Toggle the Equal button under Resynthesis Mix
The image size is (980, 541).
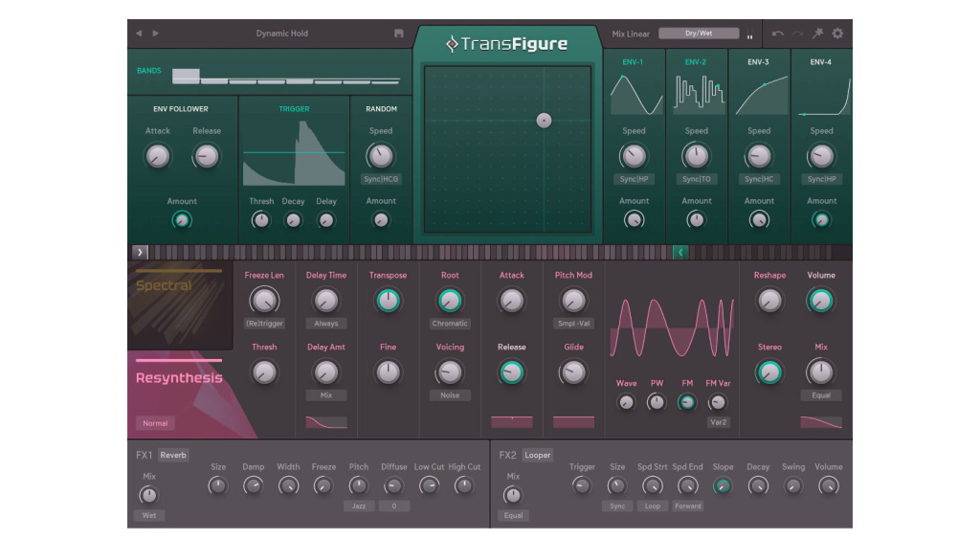[x=821, y=395]
